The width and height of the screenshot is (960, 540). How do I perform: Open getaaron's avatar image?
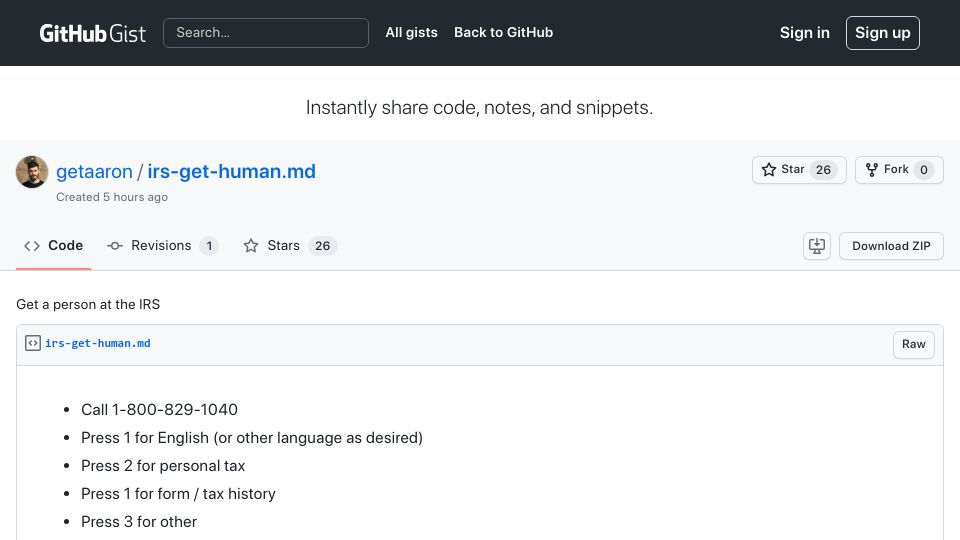[x=32, y=171]
